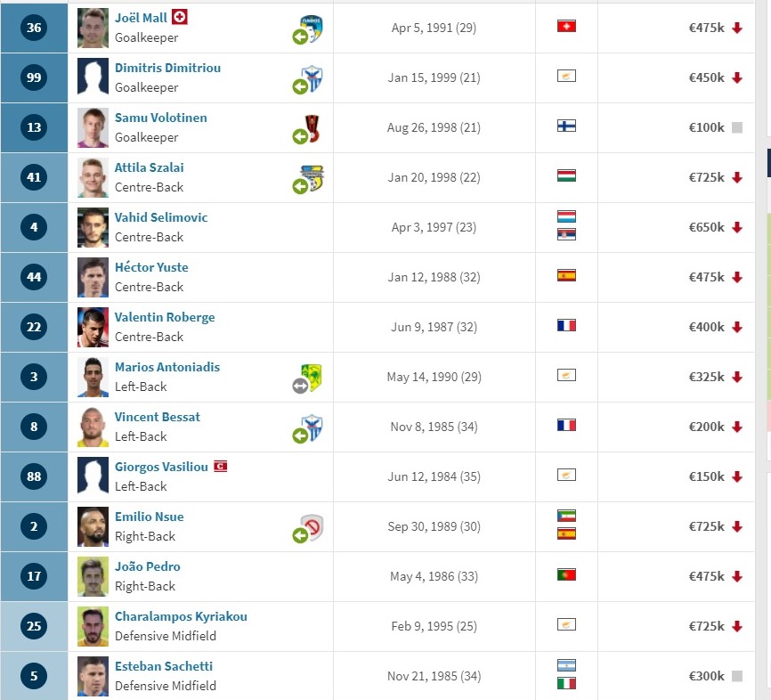Viewport: 771px width, 700px height.
Task: Click Samu Volotinen's €100k market value
Action: (x=706, y=127)
